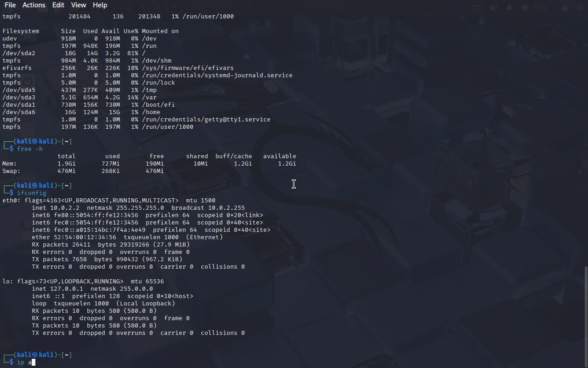Click the 81% usage value

pos(133,53)
